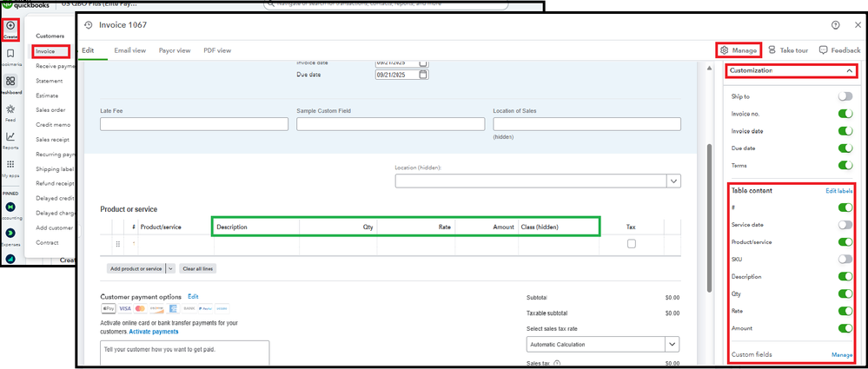
Task: Click Activate payments link
Action: pyautogui.click(x=154, y=332)
